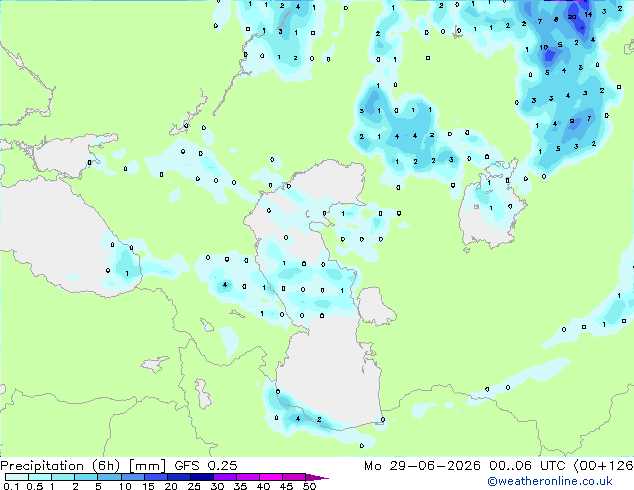The image size is (634, 490).
Task: Select the 2–5 mm legend color swatch
Action: (x=86, y=477)
